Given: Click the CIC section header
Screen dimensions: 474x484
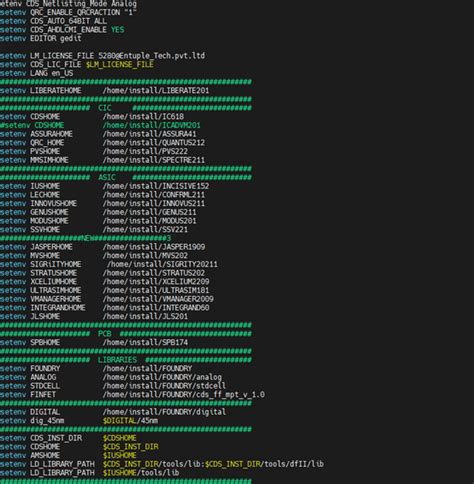Looking at the screenshot, I should pyautogui.click(x=105, y=108).
